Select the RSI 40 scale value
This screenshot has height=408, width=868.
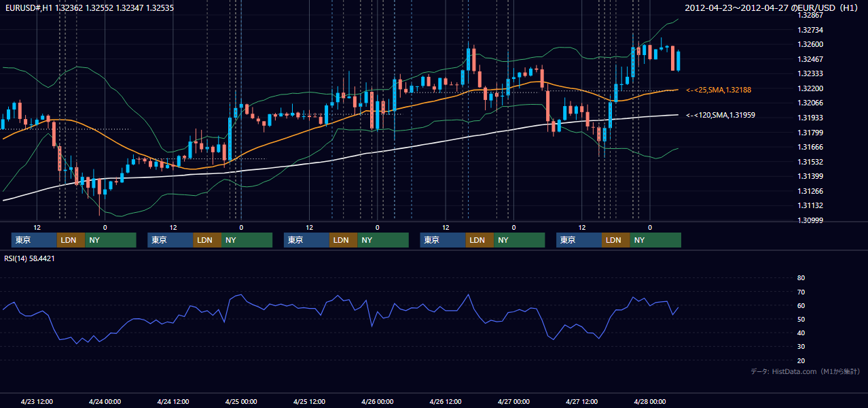(x=801, y=333)
